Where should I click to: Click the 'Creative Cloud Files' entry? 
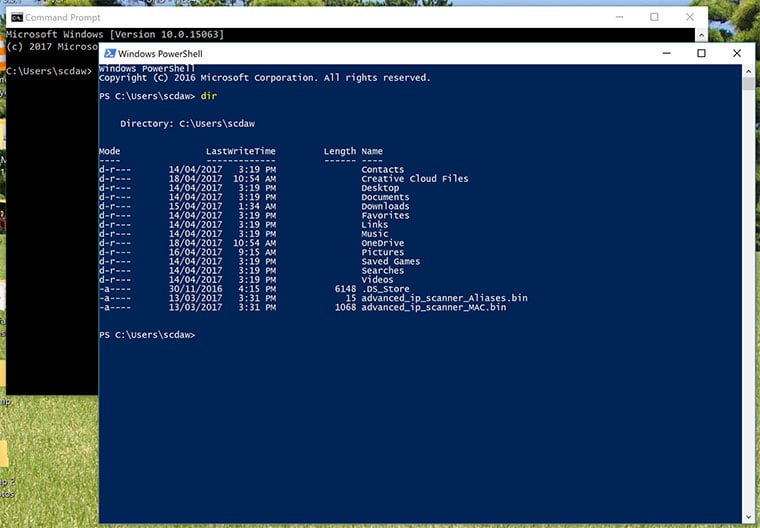pos(415,179)
